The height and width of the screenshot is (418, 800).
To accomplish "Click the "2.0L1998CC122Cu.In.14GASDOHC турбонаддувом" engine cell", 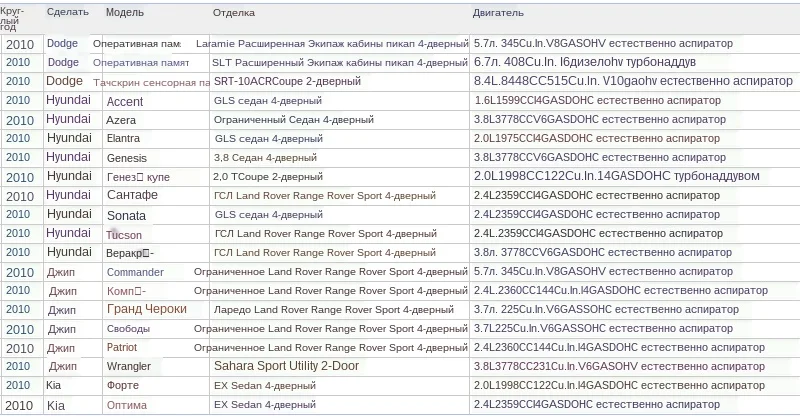I will click(x=616, y=176).
